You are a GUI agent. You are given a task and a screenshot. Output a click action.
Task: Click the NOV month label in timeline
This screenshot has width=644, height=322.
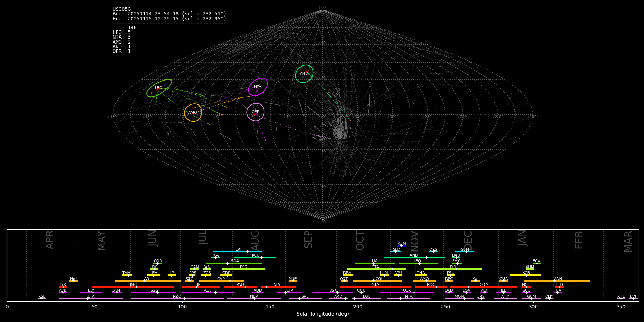point(415,240)
